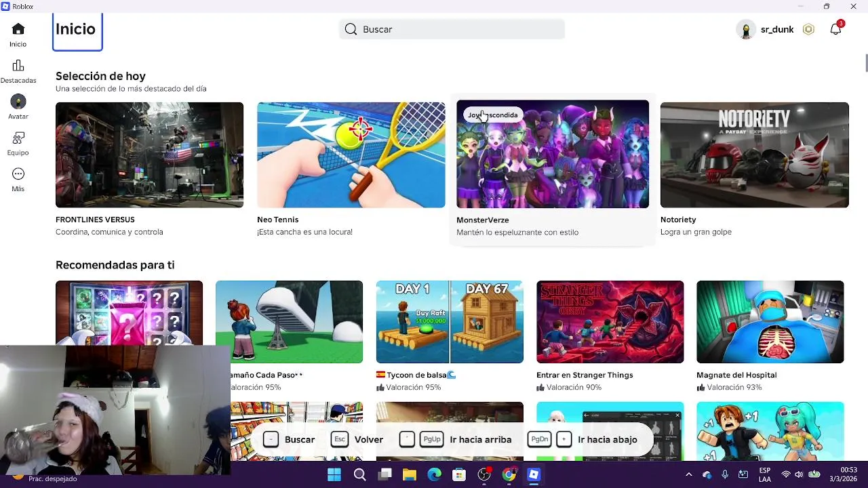Open the volume tray icon
This screenshot has width=868, height=488.
pyautogui.click(x=799, y=474)
